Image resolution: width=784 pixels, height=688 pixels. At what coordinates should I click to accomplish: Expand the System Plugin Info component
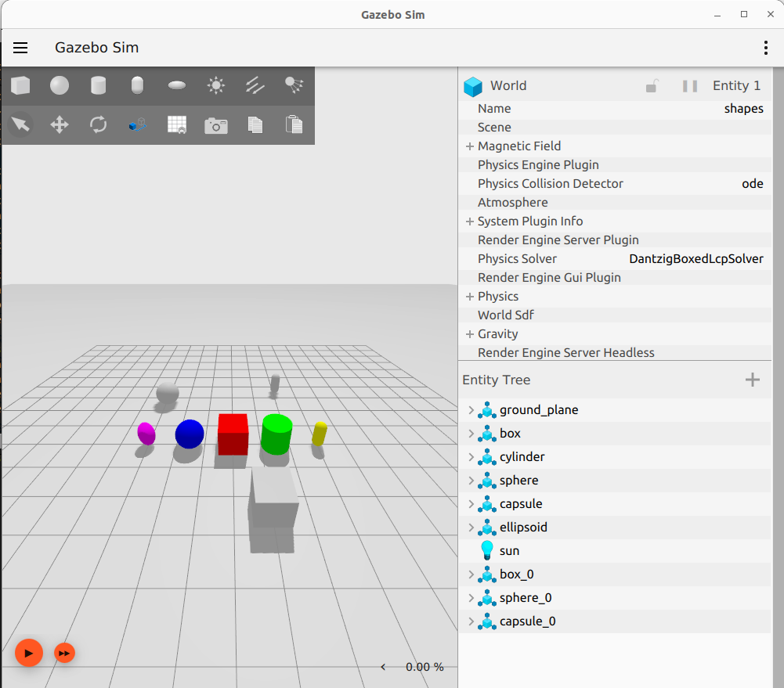pyautogui.click(x=469, y=222)
